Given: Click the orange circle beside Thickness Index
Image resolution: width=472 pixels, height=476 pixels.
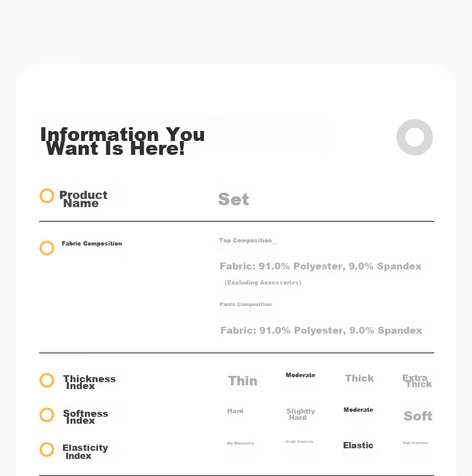Looking at the screenshot, I should point(47,380).
